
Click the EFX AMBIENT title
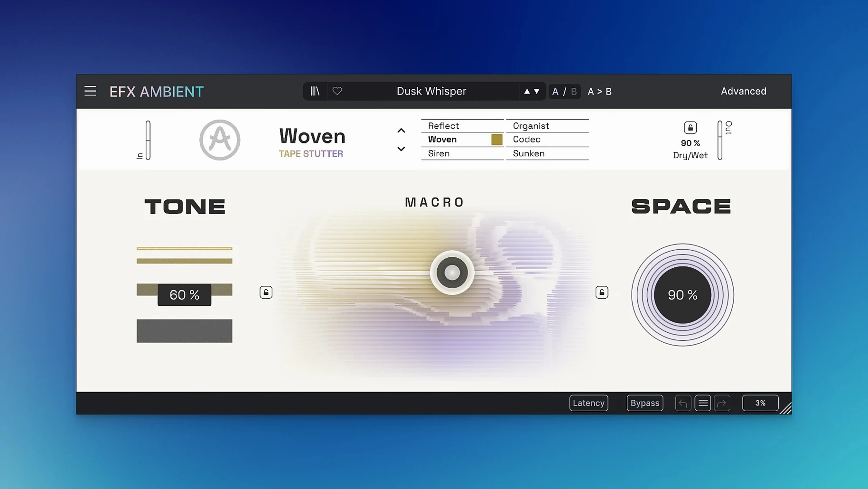157,92
